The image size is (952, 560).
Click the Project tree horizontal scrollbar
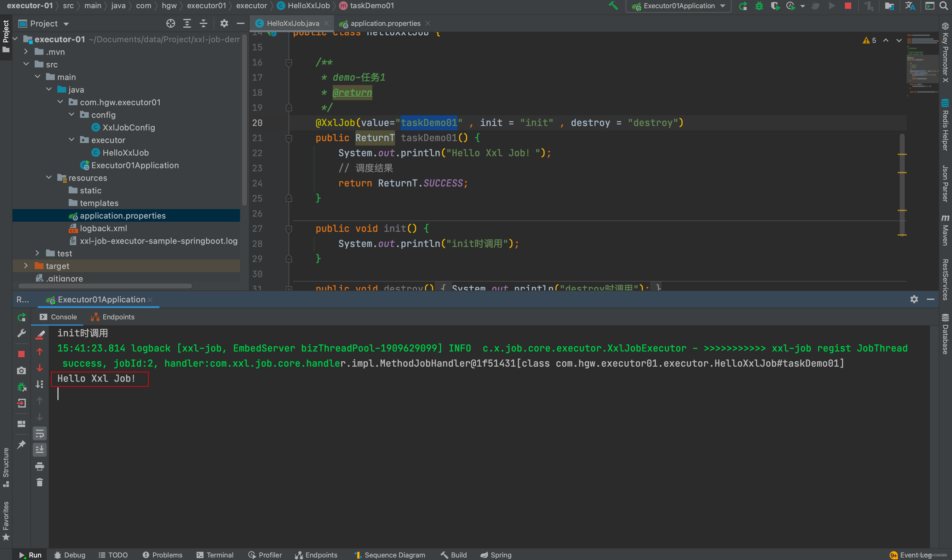(105, 286)
